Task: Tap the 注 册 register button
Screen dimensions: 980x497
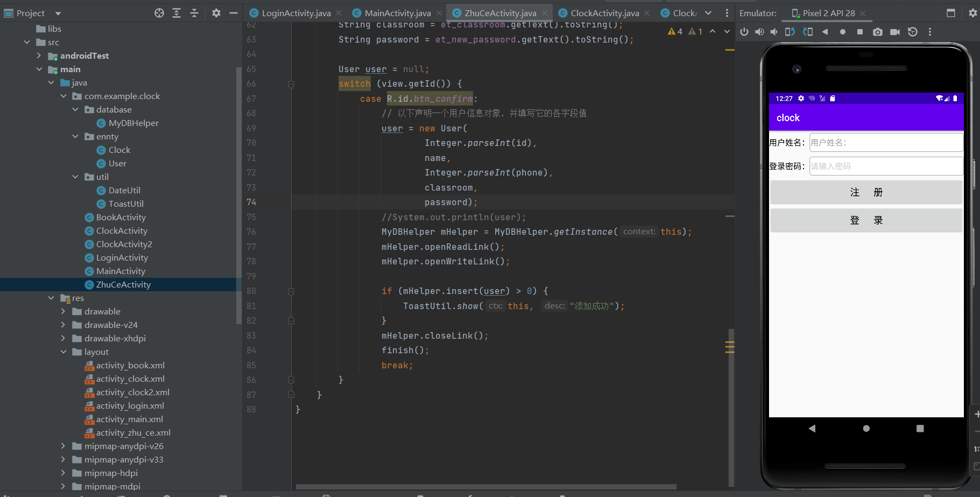Action: click(x=866, y=192)
